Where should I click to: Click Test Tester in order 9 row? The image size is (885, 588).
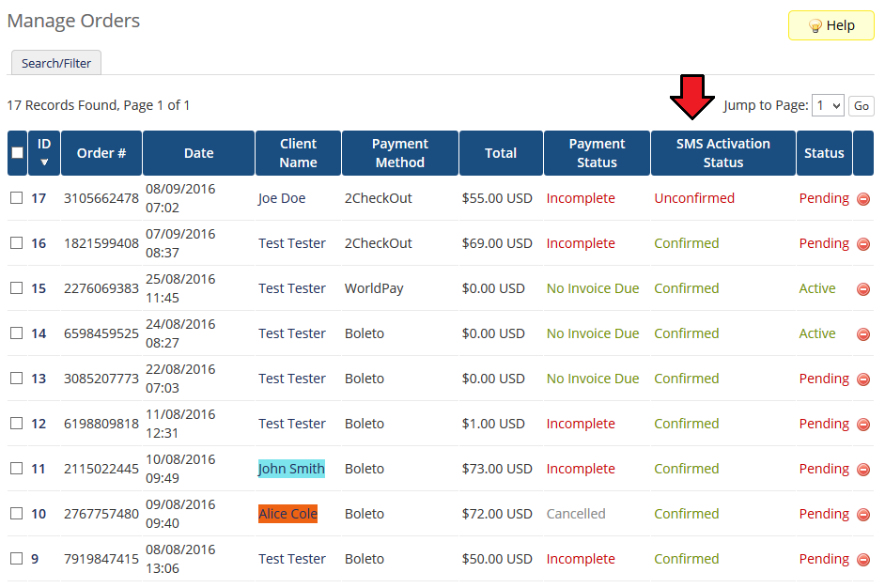(x=292, y=559)
